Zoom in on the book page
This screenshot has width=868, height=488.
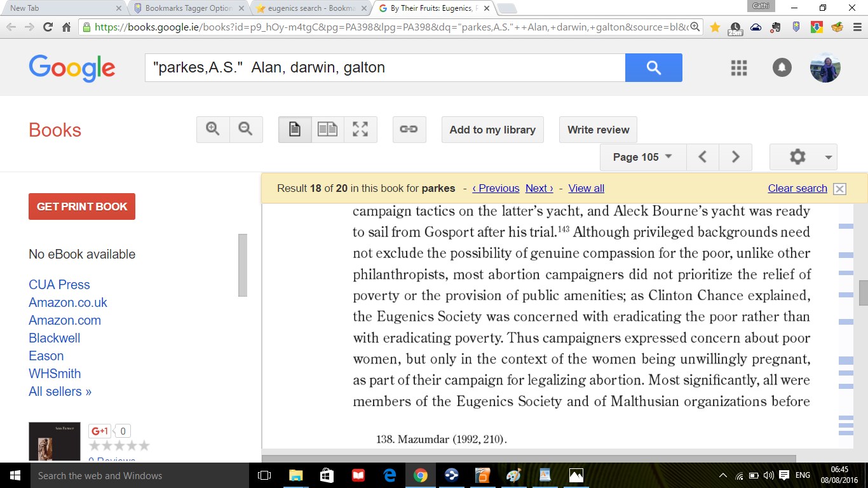click(213, 130)
